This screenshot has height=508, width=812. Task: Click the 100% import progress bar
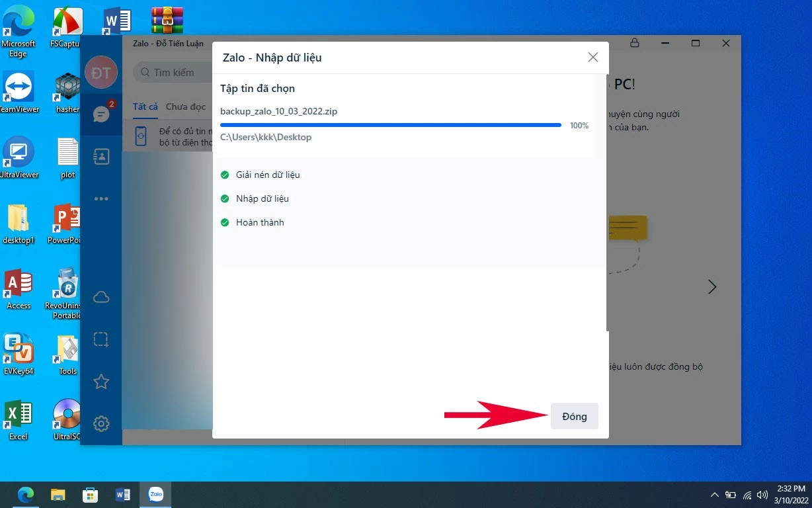390,125
